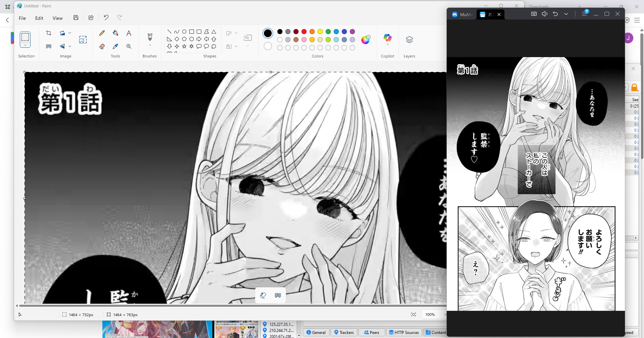The width and height of the screenshot is (644, 338).
Task: Choose the purple color swatch
Action: tap(352, 32)
